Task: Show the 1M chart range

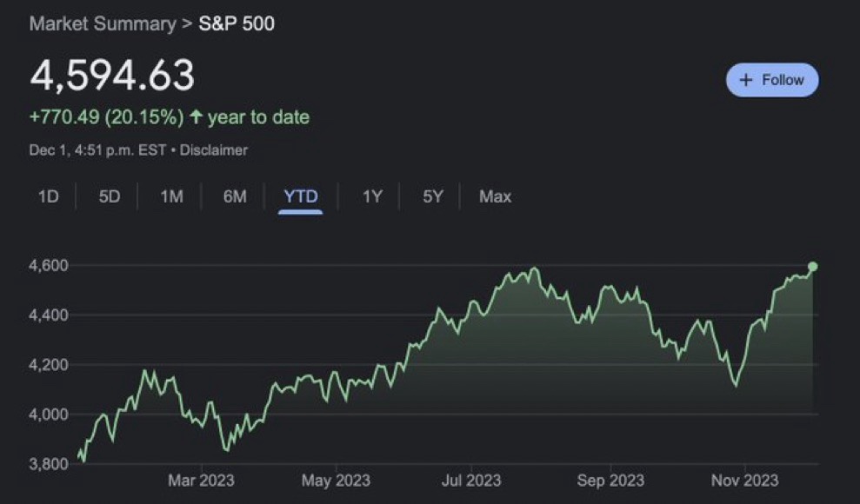Action: pos(171,196)
